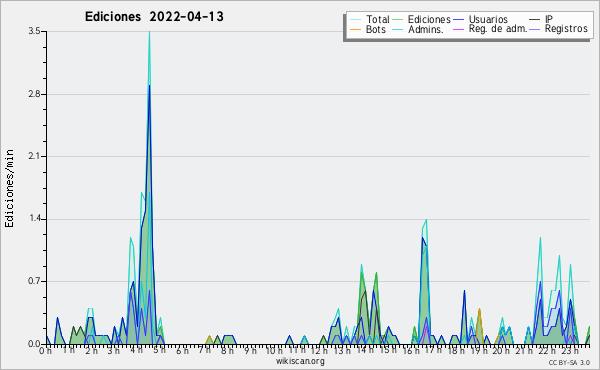Image resolution: width=600 pixels, height=370 pixels.
Task: Click the wikiscan.org label
Action: pyautogui.click(x=300, y=361)
